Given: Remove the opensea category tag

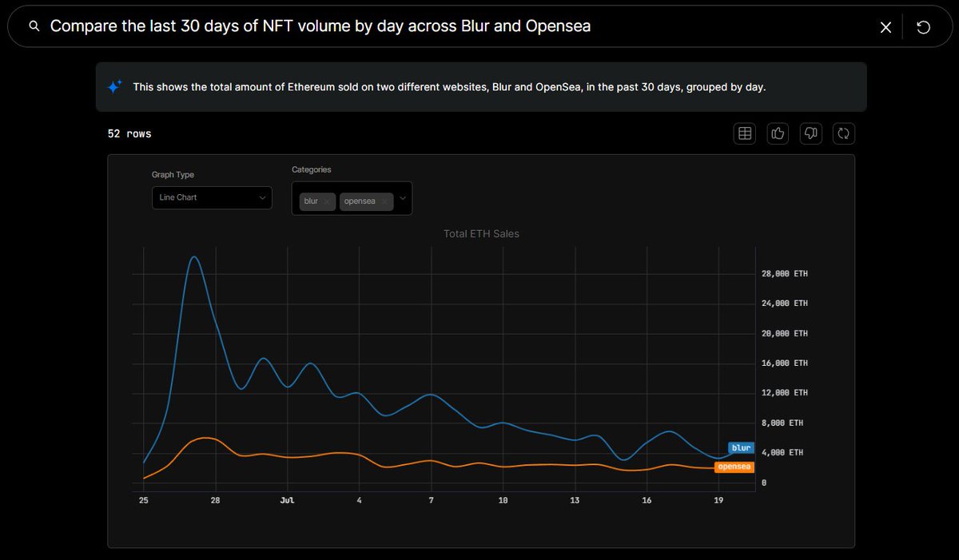Looking at the screenshot, I should pos(384,201).
